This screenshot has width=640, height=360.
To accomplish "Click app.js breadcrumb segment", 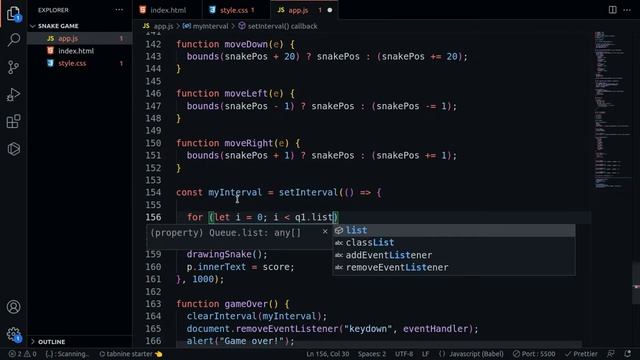I will coord(163,26).
